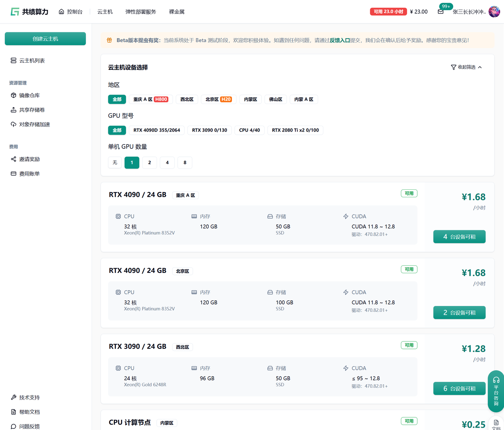Collapse filters with 收起筛选
The height and width of the screenshot is (430, 504).
tap(466, 67)
